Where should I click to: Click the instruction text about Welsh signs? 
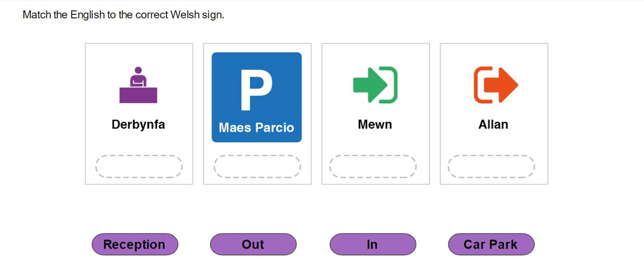pos(123,15)
